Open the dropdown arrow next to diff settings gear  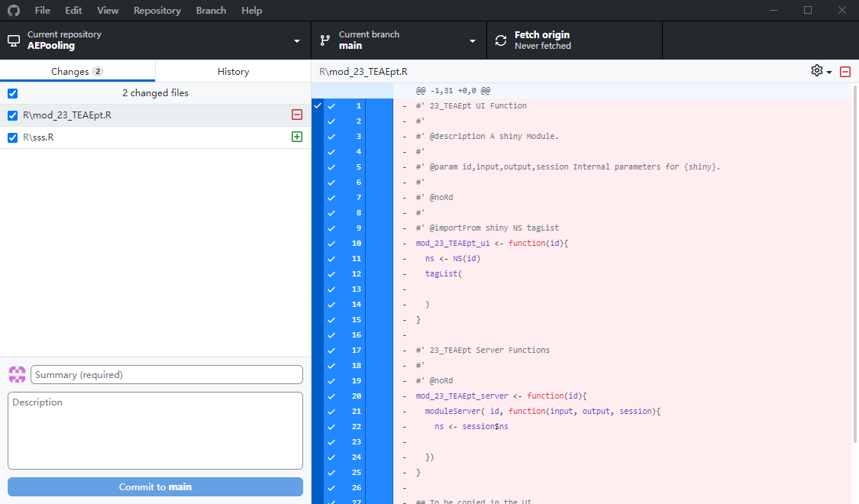(829, 73)
